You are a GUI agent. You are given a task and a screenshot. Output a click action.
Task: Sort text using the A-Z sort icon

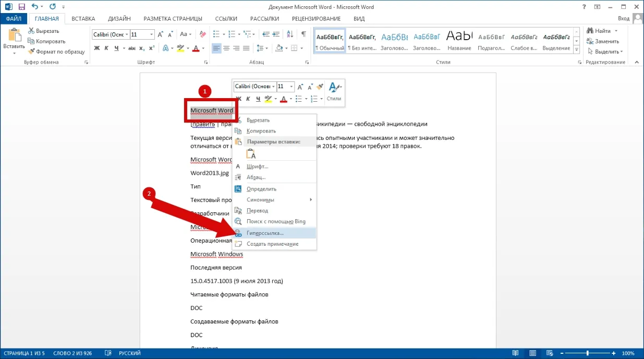[290, 34]
